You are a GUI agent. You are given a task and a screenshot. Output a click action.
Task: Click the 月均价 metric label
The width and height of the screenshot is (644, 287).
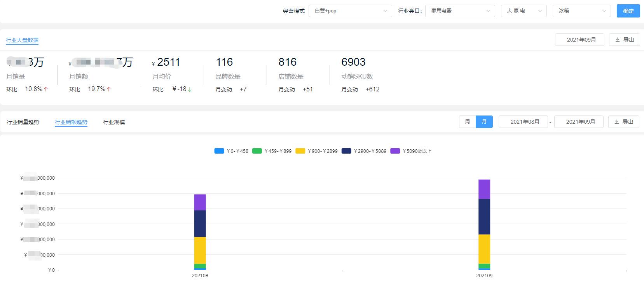[162, 77]
